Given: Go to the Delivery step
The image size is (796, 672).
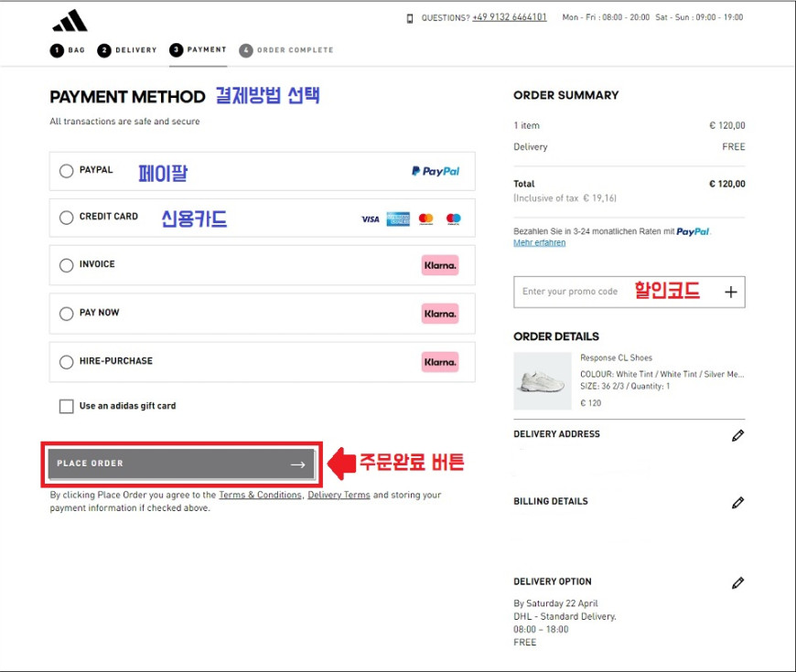Looking at the screenshot, I should tap(127, 50).
